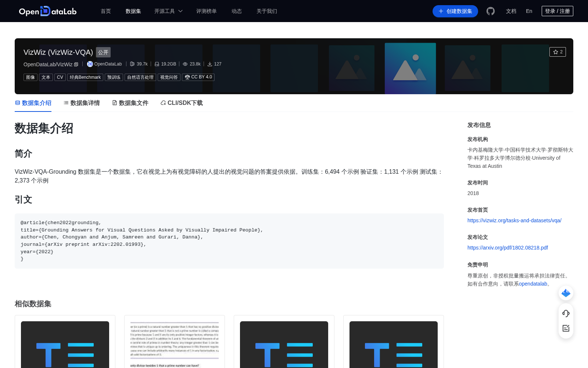Switch to 数据集详情 tab
The image size is (588, 368).
pyautogui.click(x=82, y=103)
